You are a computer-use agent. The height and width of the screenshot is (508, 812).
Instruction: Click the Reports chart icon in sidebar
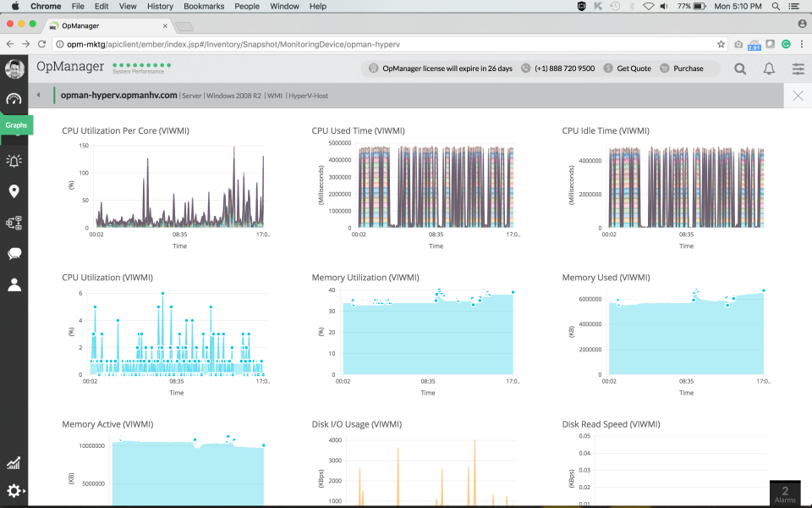click(14, 463)
